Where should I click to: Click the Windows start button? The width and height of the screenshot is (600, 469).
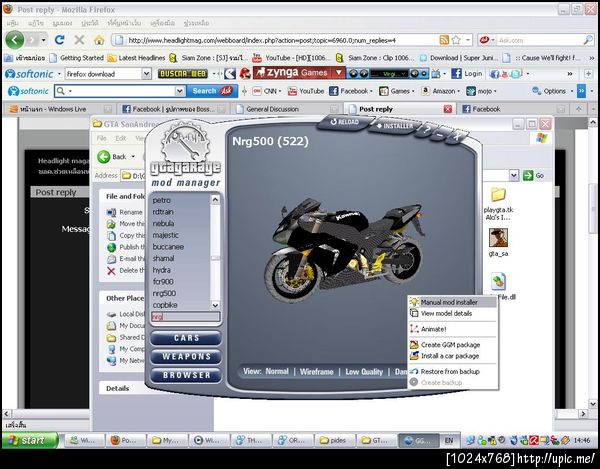[x=30, y=441]
